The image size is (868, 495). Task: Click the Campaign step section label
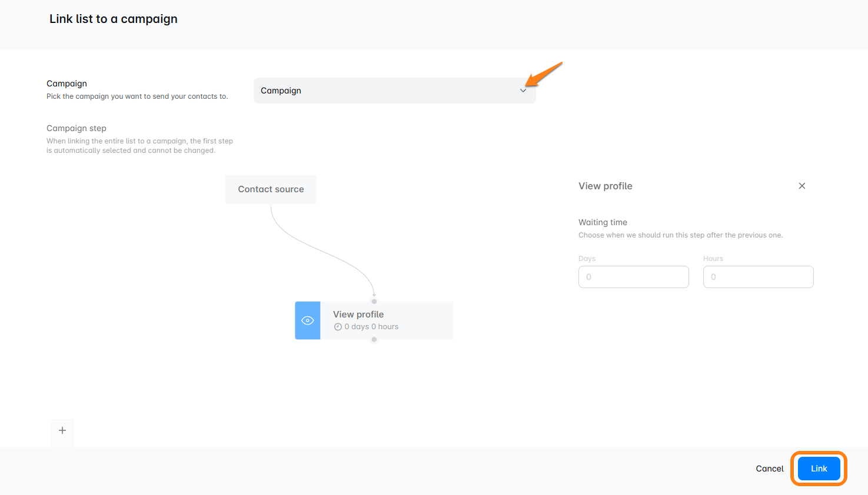(x=77, y=128)
